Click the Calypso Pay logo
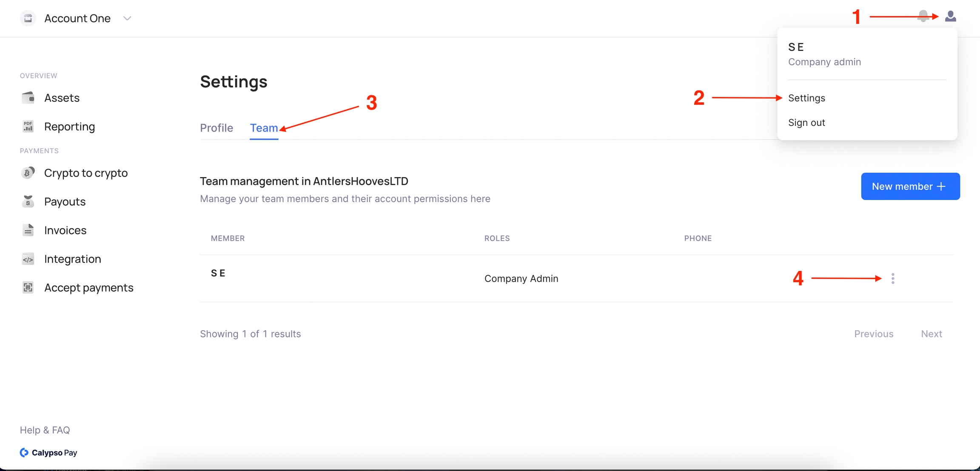Screen dimensions: 980x471 click(x=48, y=453)
